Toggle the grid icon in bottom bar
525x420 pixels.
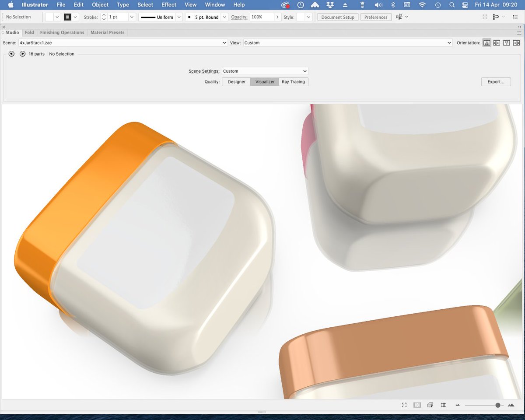click(443, 405)
